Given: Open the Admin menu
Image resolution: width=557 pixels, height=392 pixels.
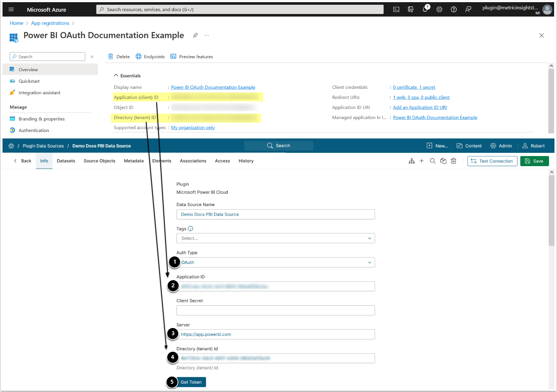Looking at the screenshot, I should [501, 146].
